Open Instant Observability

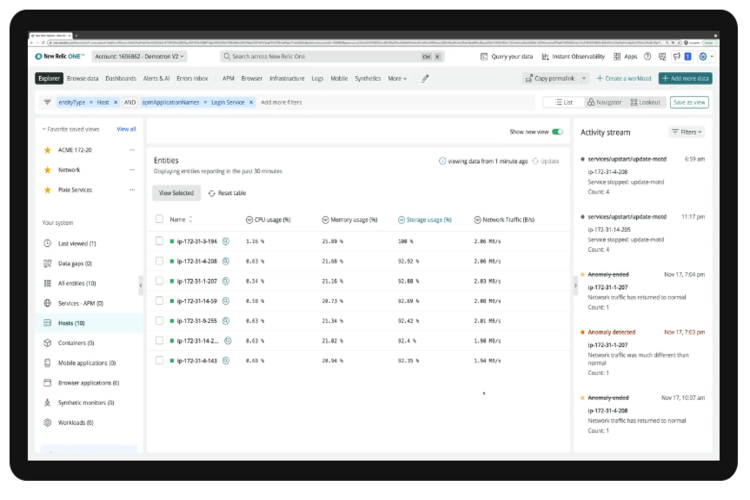[573, 56]
